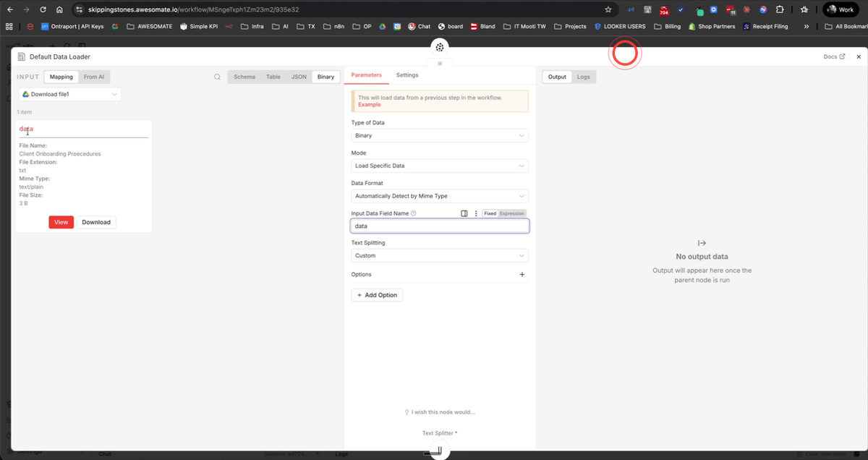868x460 pixels.
Task: Click the Text Splitter connector below
Action: [440, 451]
